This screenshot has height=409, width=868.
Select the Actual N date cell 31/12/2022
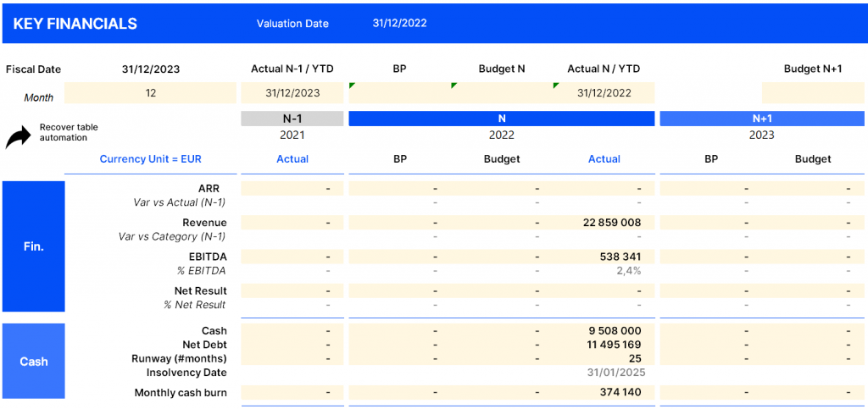(604, 93)
